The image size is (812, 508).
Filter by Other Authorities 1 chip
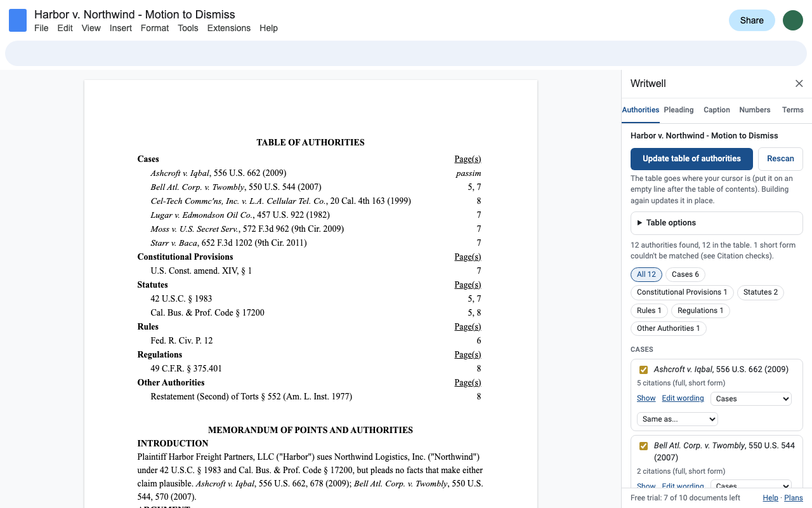point(669,328)
